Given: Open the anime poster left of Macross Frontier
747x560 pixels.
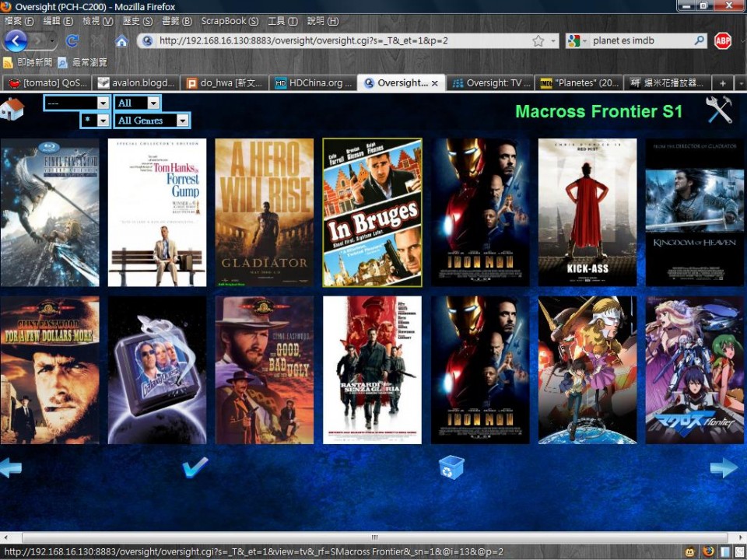Looking at the screenshot, I should (587, 370).
